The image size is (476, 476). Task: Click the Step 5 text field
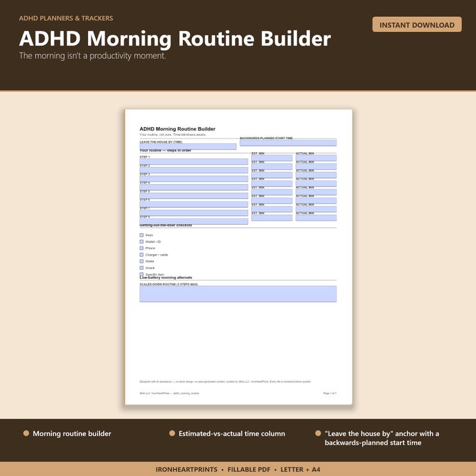[x=194, y=196]
